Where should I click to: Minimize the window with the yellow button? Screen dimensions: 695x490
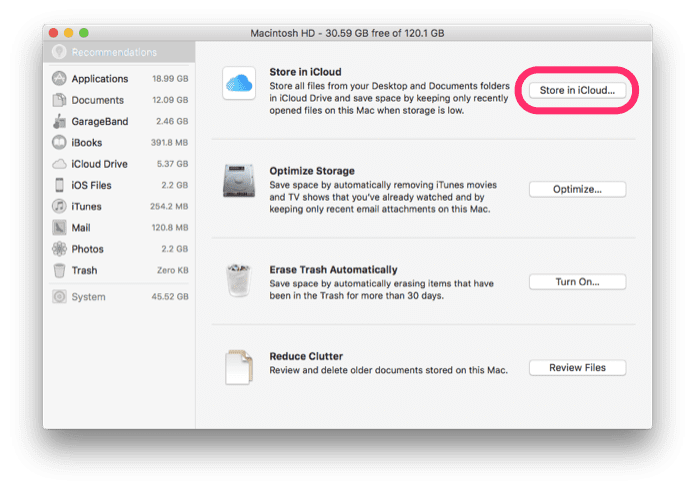point(69,33)
